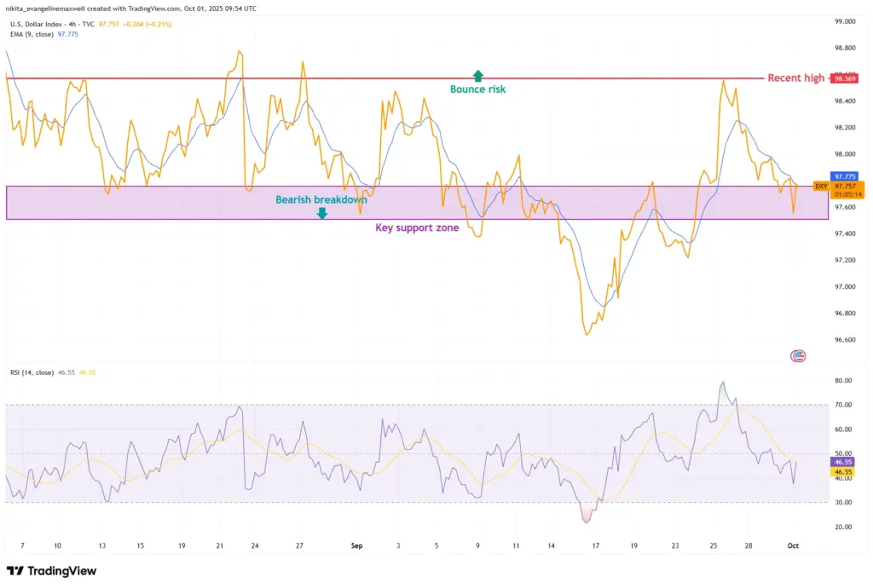The height and width of the screenshot is (588, 873).
Task: Click the green Bounce risk up arrow
Action: (478, 75)
